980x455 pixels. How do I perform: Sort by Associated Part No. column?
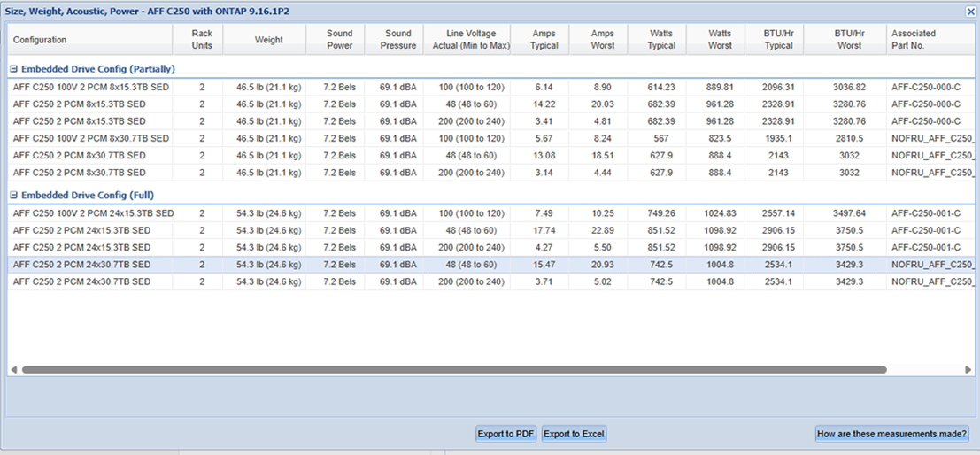coord(930,39)
